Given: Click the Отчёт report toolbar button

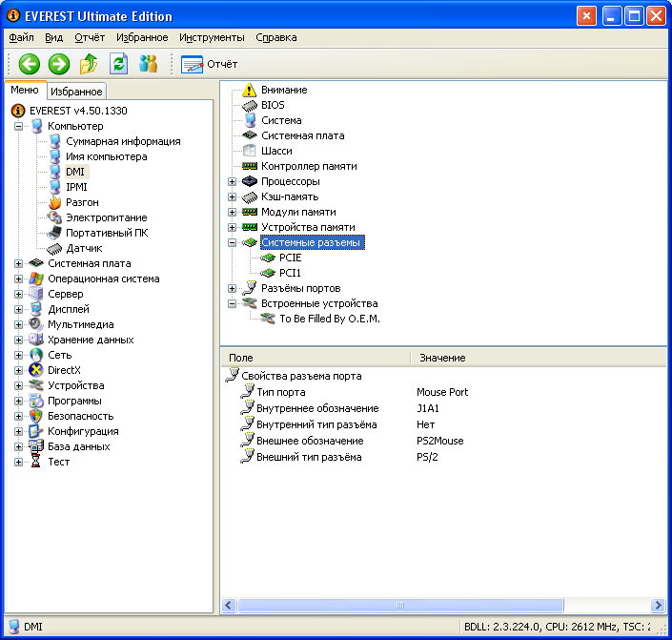Looking at the screenshot, I should pos(209,64).
